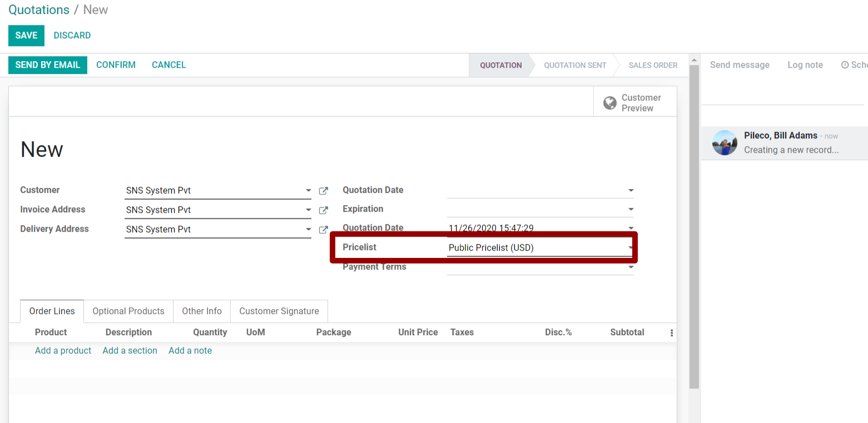This screenshot has height=423, width=868.
Task: Expand the Pricelist dropdown
Action: pos(631,247)
